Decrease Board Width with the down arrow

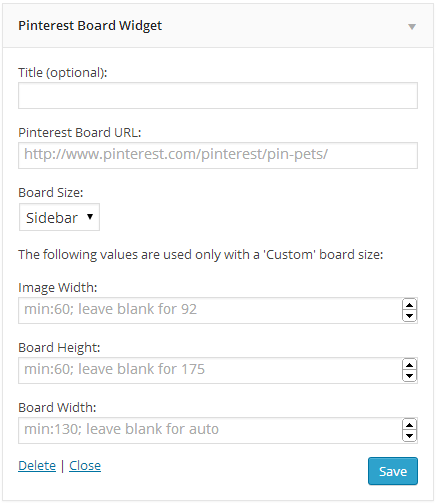coord(409,436)
